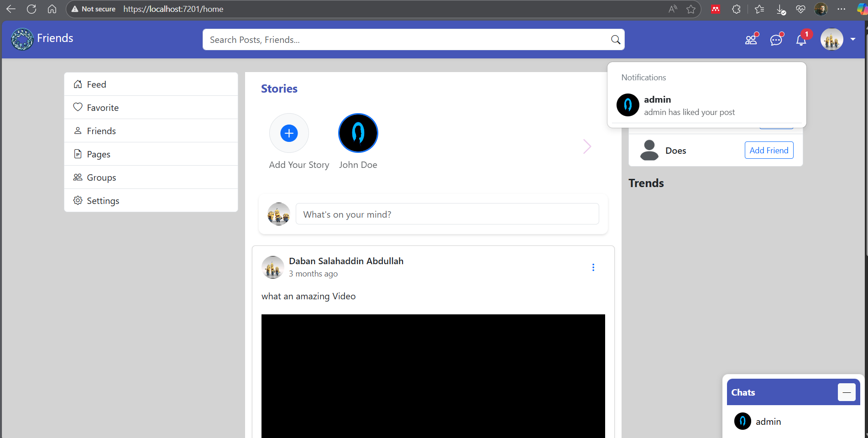
Task: Go to Groups in the sidebar
Action: click(101, 177)
